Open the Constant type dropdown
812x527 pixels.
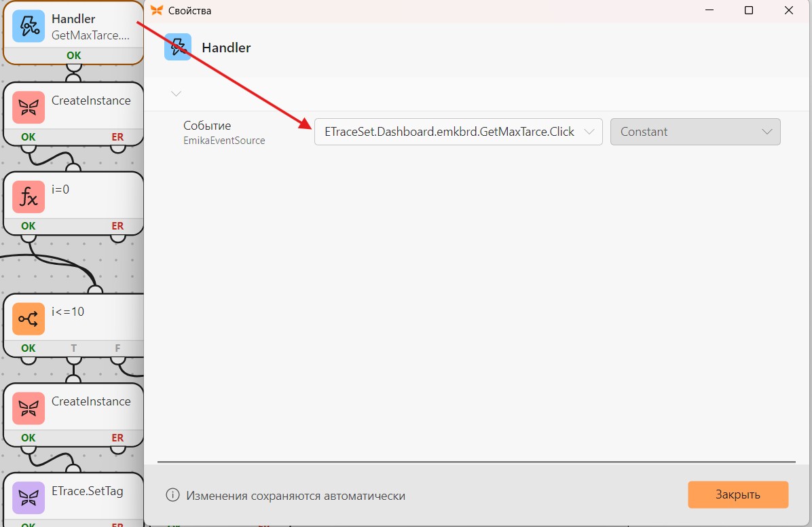pyautogui.click(x=695, y=132)
